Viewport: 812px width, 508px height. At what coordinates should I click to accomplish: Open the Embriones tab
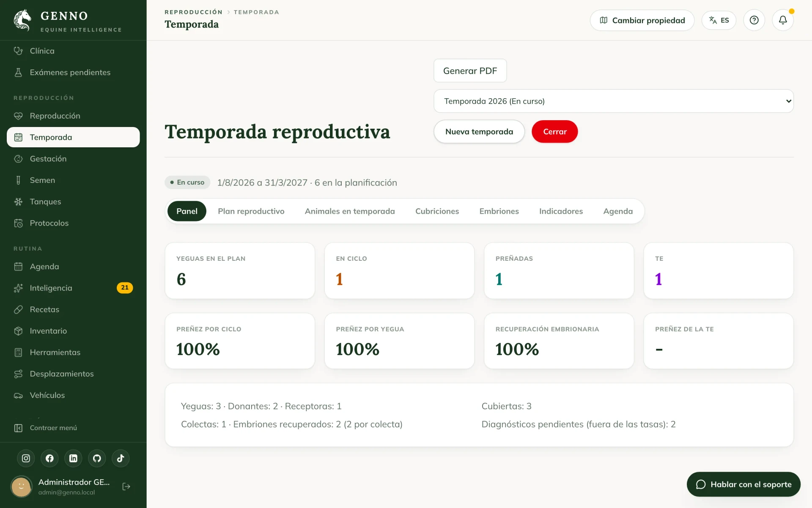pyautogui.click(x=499, y=211)
